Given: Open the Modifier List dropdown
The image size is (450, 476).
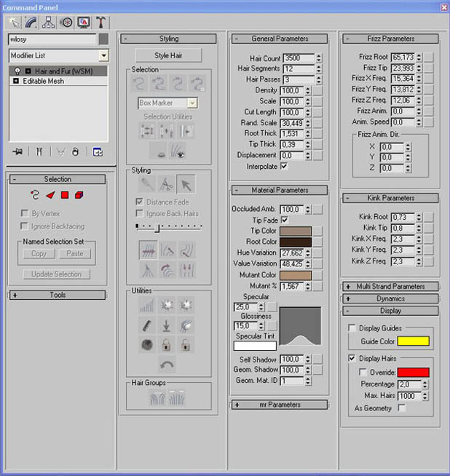Looking at the screenshot, I should click(103, 55).
